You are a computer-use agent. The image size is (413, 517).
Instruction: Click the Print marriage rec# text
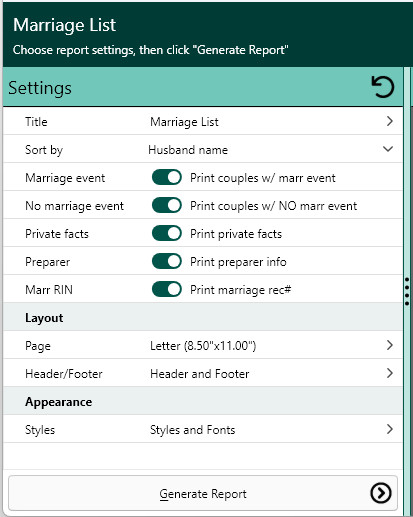(x=241, y=290)
